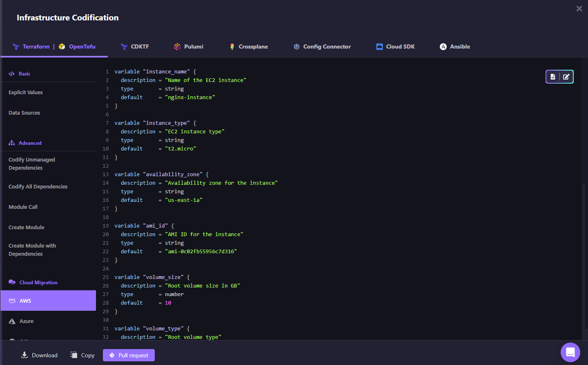
Task: Click the Cloud Migration section header
Action: [38, 283]
